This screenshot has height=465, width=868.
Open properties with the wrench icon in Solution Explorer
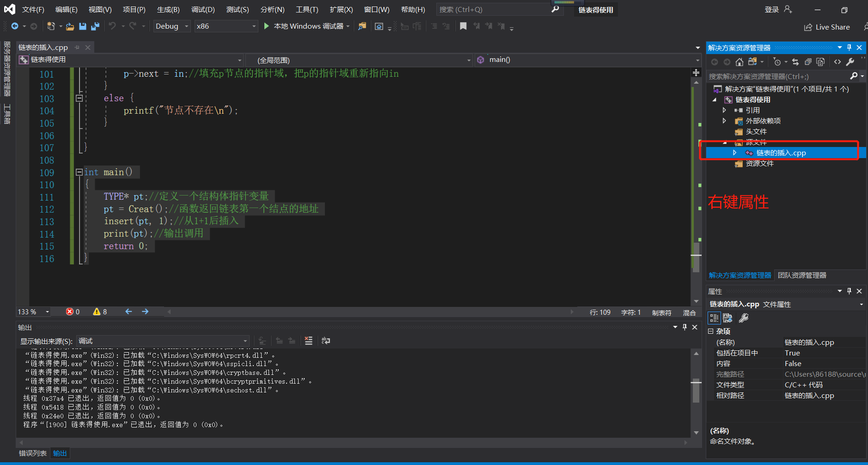tap(850, 62)
